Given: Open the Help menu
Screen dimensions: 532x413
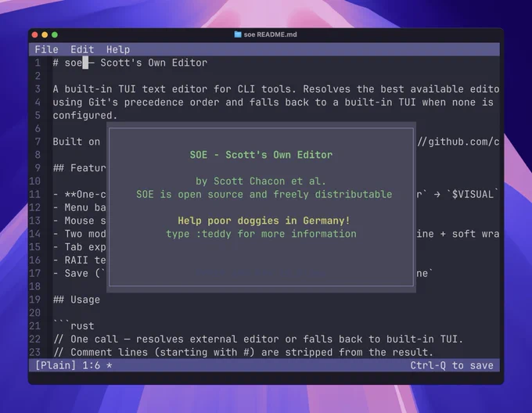Looking at the screenshot, I should (118, 49).
